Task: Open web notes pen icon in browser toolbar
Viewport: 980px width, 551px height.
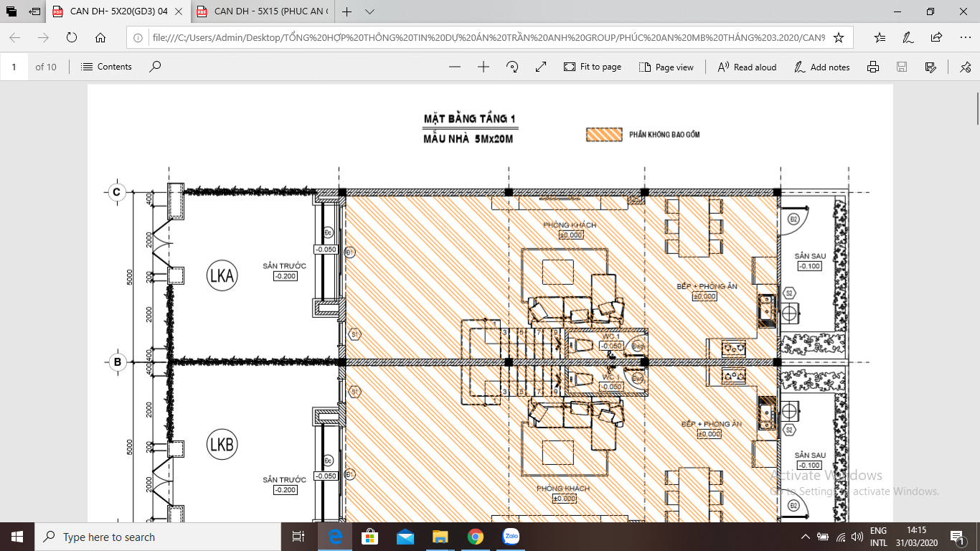Action: click(908, 37)
